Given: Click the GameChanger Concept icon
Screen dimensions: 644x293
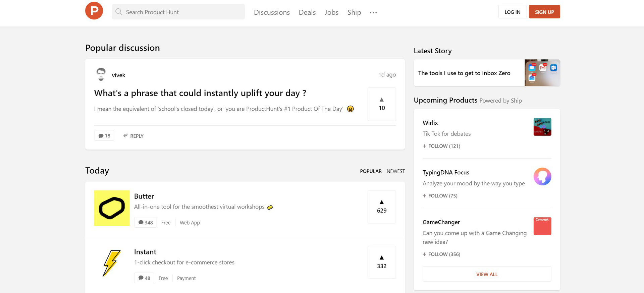Looking at the screenshot, I should (x=542, y=226).
